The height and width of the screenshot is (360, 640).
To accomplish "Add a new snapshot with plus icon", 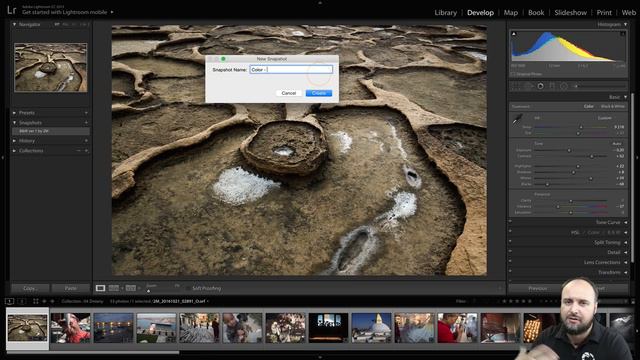I will click(86, 122).
